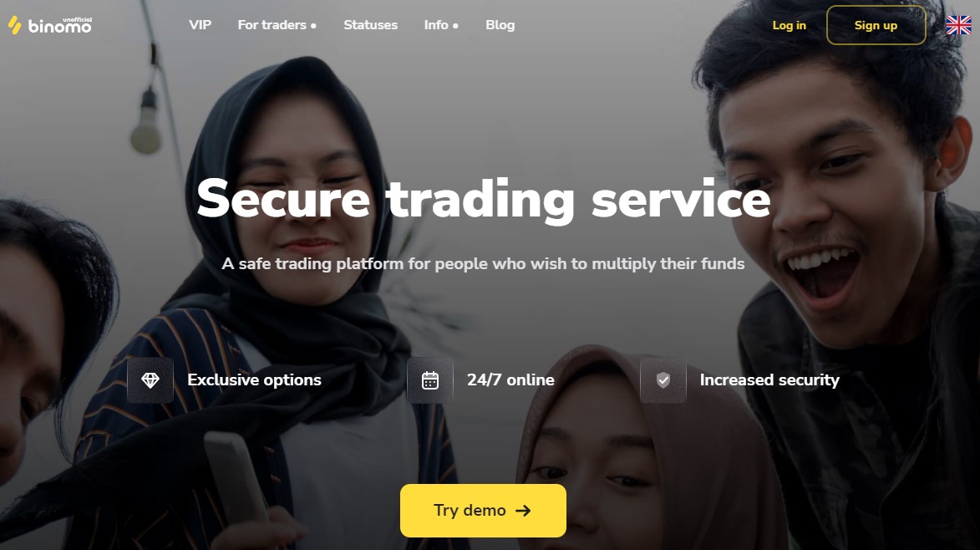
Task: Expand the Info menu dot
Action: tap(455, 26)
